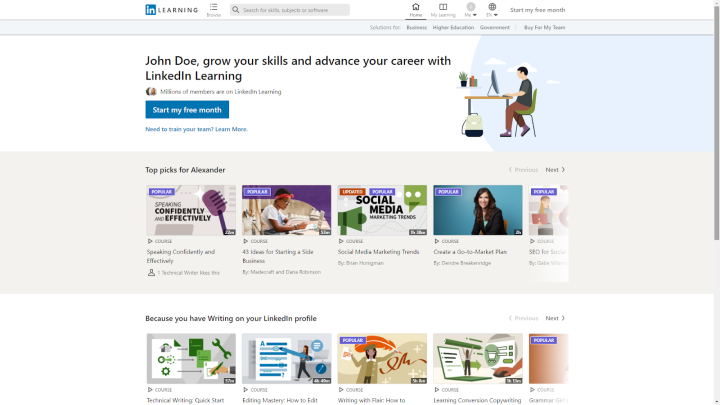Follow 'Need to train your team? Learn More' link
The image size is (720, 405).
196,129
